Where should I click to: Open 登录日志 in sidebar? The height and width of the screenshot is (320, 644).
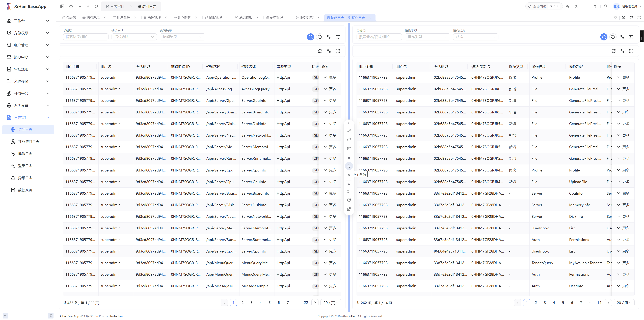(28, 166)
